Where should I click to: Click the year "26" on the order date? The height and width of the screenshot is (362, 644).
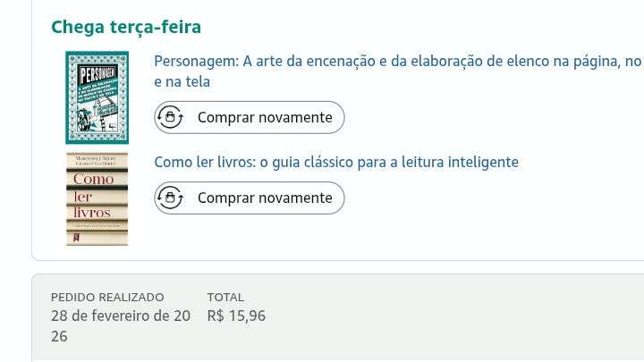click(59, 336)
